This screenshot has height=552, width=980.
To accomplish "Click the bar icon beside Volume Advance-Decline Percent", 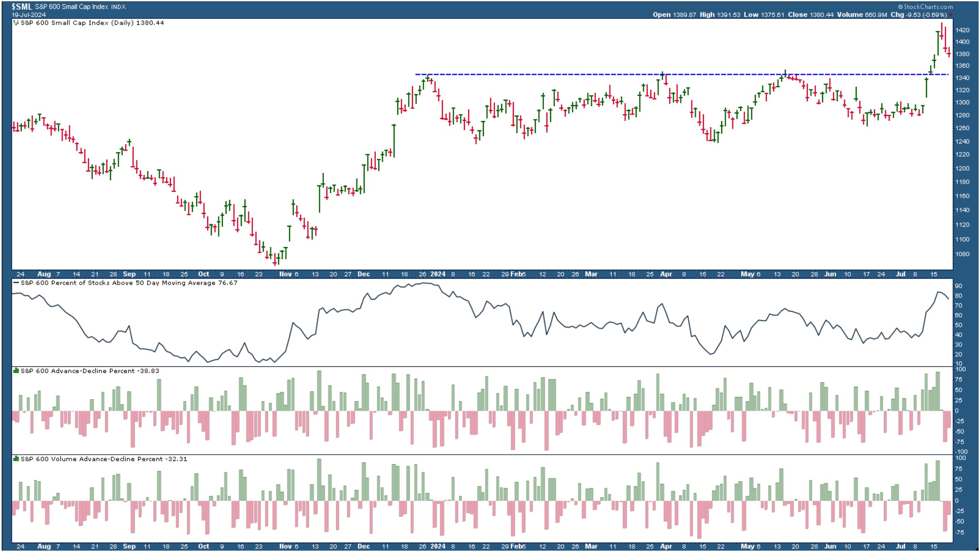I will pyautogui.click(x=16, y=459).
